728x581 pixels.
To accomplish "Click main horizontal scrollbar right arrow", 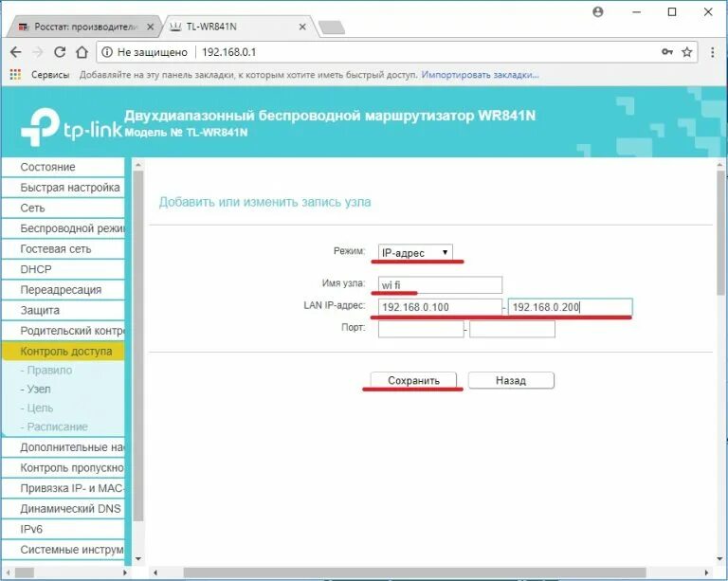I will point(706,572).
